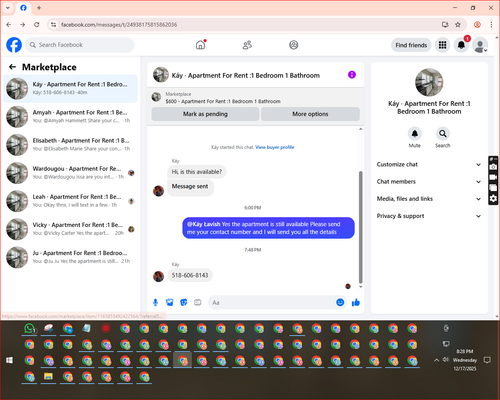The image size is (500, 400).
Task: Open a new Chrome tab
Action: (x=39, y=8)
